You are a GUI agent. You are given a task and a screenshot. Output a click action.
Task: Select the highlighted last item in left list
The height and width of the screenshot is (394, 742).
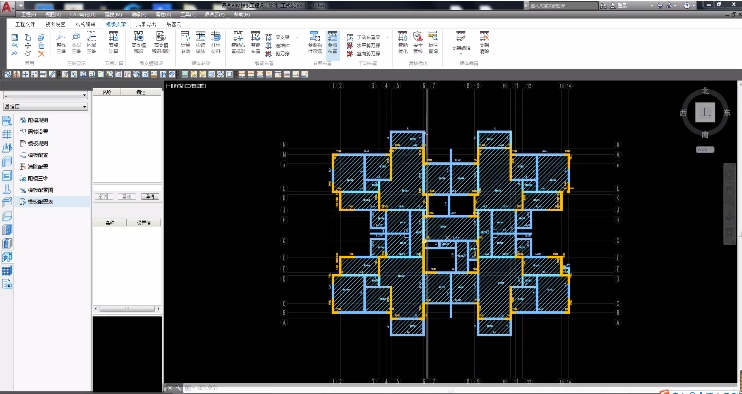[x=52, y=201]
